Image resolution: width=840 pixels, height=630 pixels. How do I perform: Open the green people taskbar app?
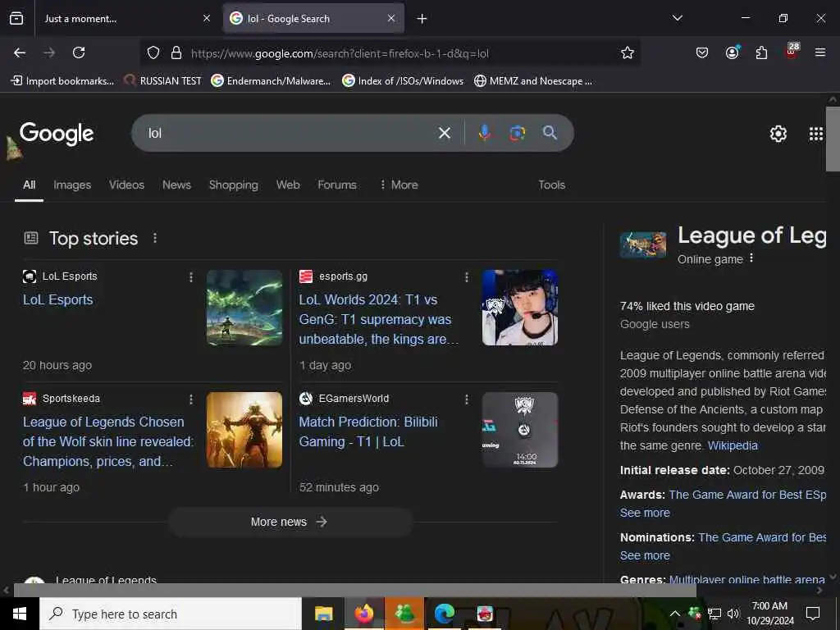(x=404, y=614)
